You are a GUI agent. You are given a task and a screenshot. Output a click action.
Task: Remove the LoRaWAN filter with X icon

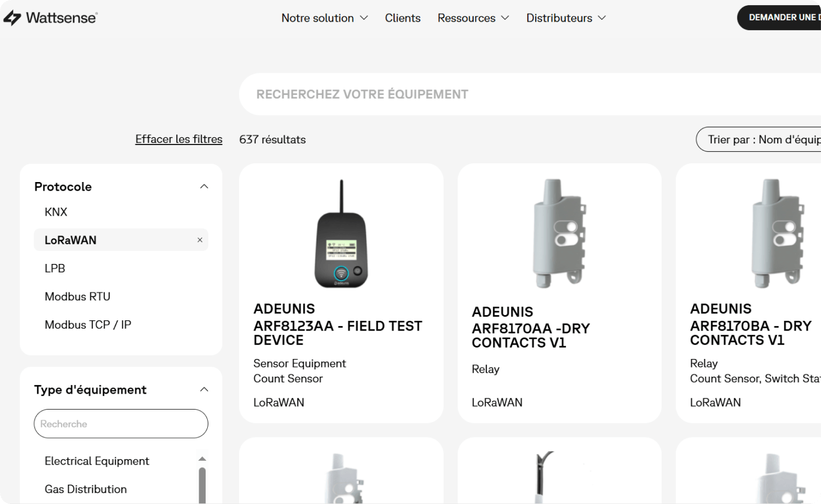click(x=200, y=240)
